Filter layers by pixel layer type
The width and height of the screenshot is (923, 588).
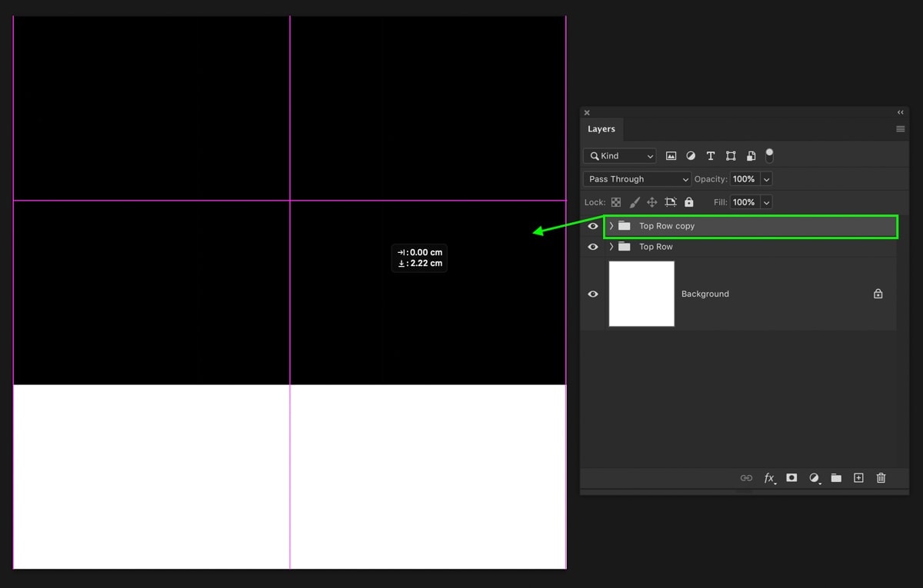(x=671, y=156)
